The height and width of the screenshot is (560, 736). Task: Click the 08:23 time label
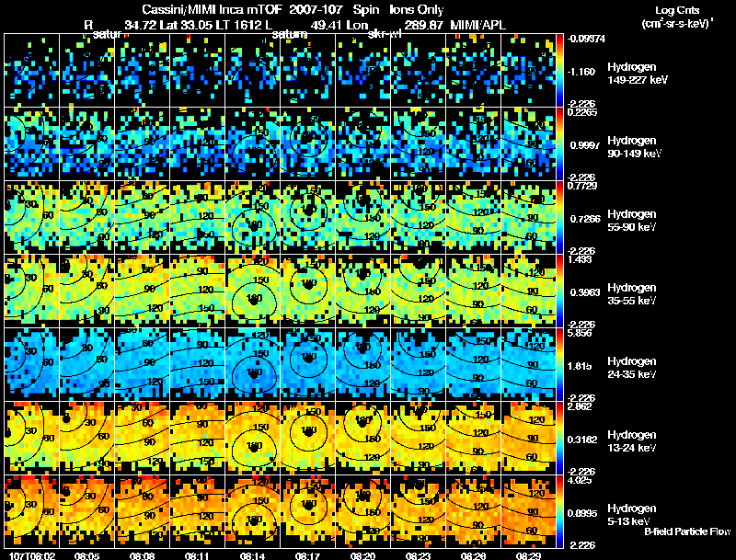[419, 555]
